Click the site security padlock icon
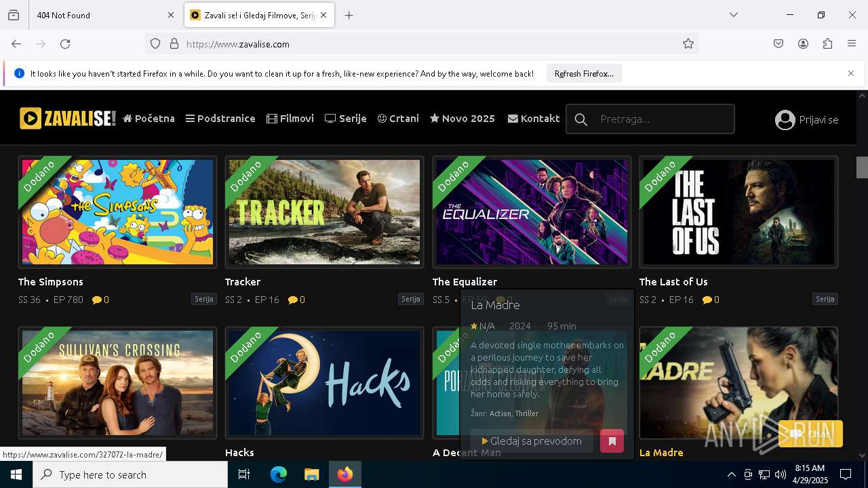The image size is (868, 488). (x=174, y=44)
